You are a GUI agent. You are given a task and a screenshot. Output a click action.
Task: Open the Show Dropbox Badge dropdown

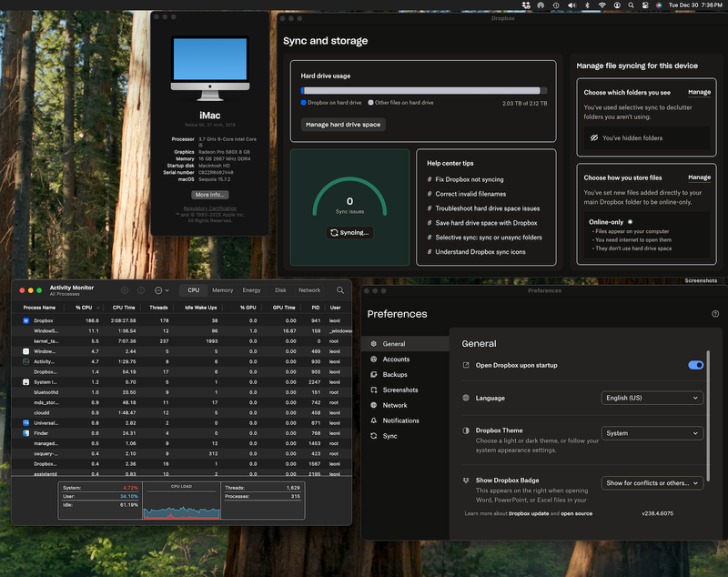click(652, 483)
